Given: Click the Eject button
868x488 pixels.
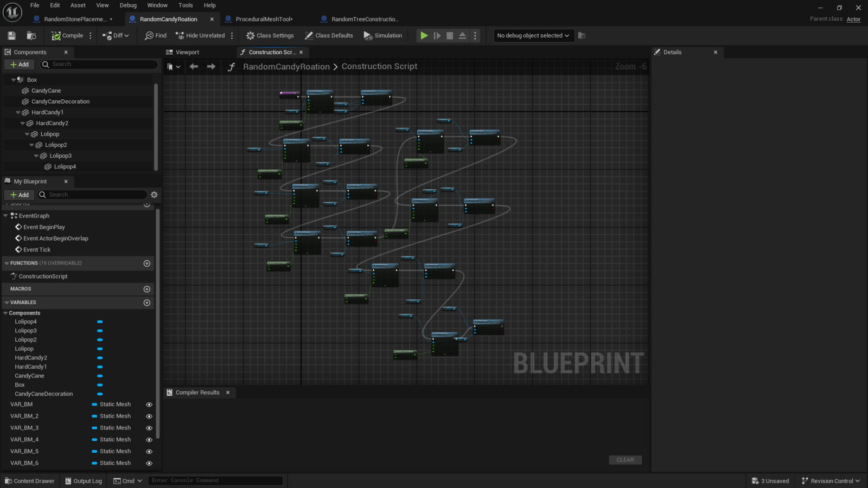Looking at the screenshot, I should tap(462, 36).
